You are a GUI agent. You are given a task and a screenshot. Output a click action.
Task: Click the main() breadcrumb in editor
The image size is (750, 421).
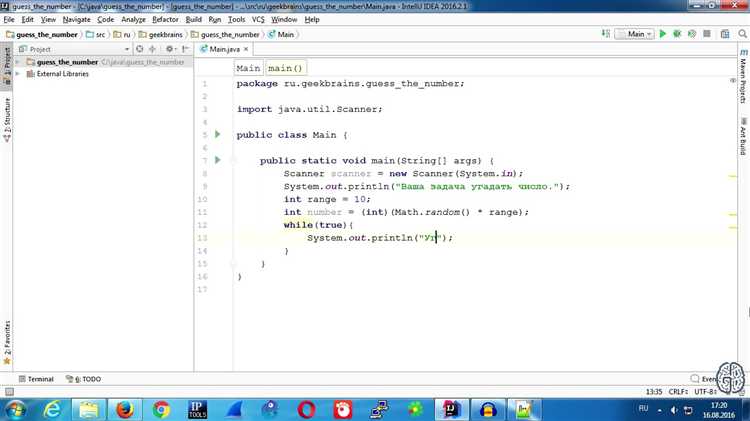point(285,68)
